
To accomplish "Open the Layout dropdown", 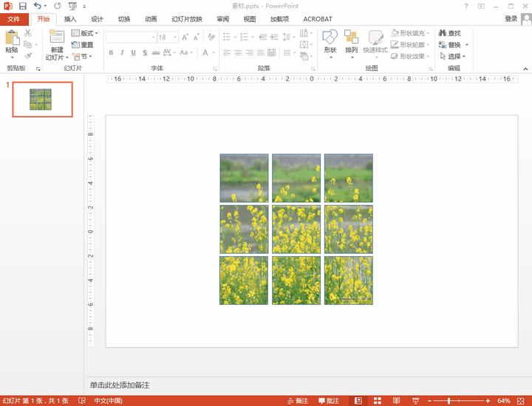I will coord(84,33).
